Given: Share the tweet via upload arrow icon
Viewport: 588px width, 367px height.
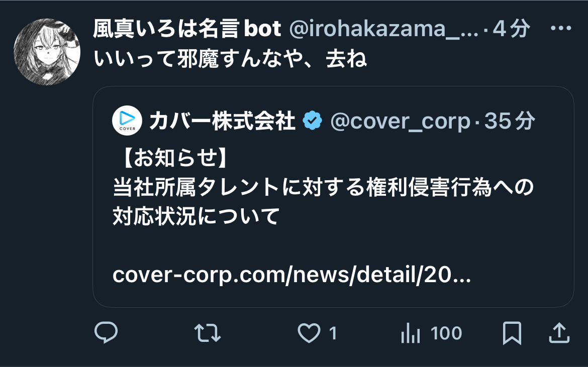Looking at the screenshot, I should [x=559, y=333].
